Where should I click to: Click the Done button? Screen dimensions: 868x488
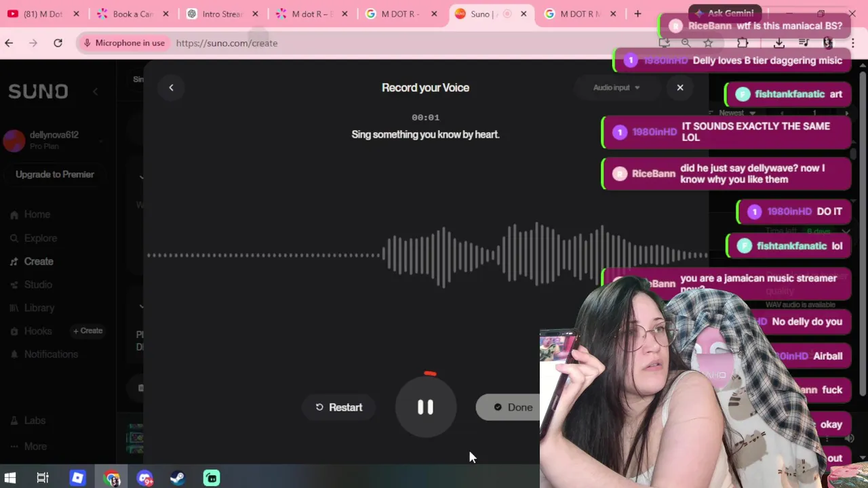coord(513,407)
